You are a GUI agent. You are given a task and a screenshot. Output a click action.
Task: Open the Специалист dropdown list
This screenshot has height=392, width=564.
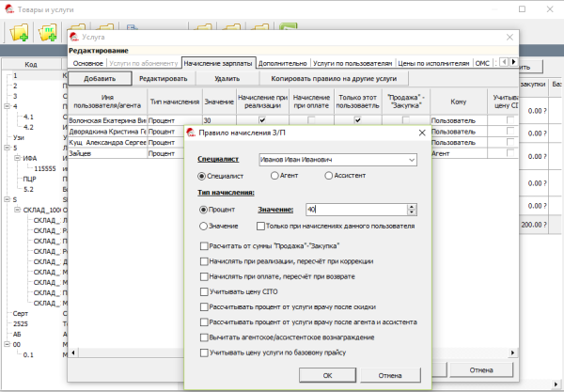click(x=412, y=160)
